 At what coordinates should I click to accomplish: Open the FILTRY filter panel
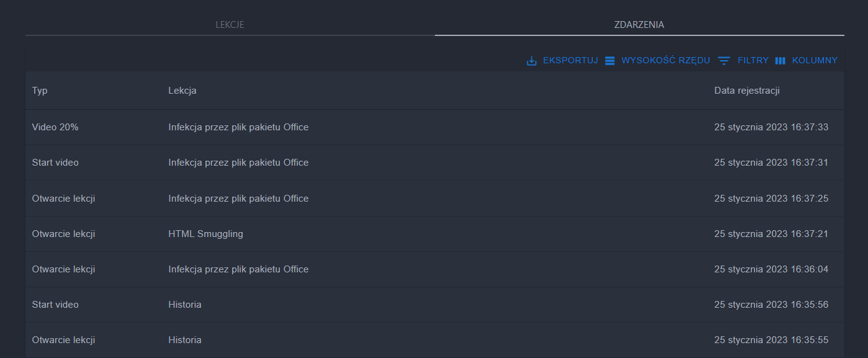(753, 61)
